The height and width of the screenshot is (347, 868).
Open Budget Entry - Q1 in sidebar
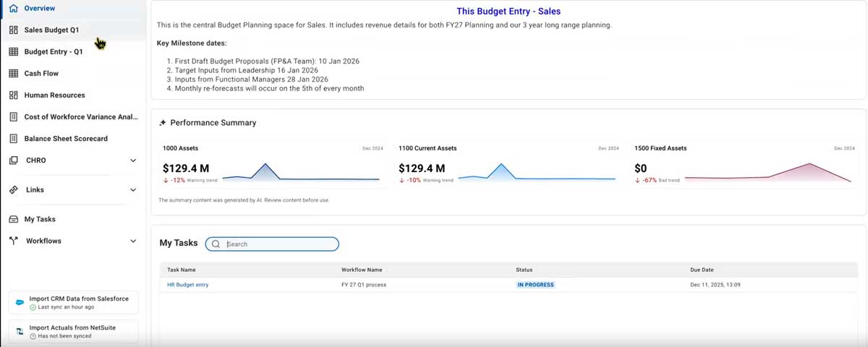(54, 51)
